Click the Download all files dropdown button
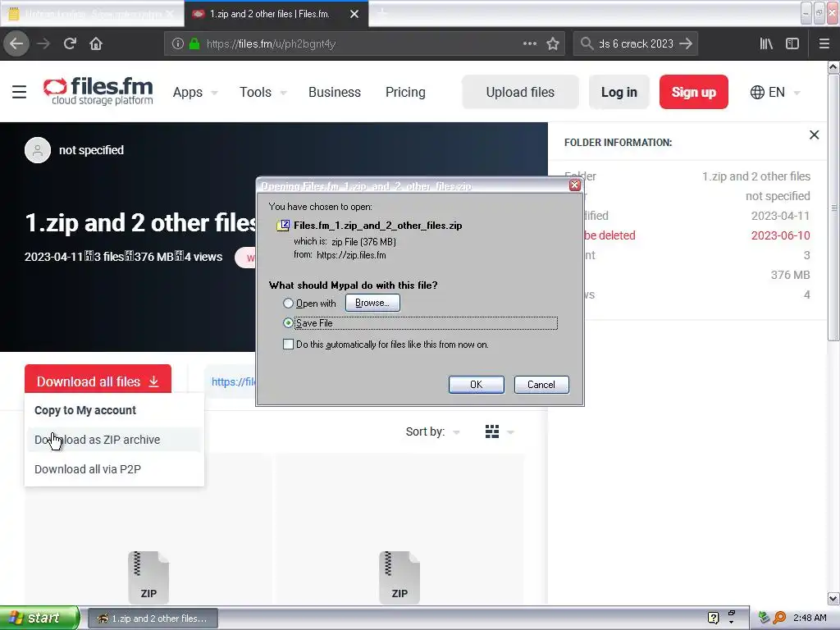This screenshot has width=840, height=630. [98, 381]
